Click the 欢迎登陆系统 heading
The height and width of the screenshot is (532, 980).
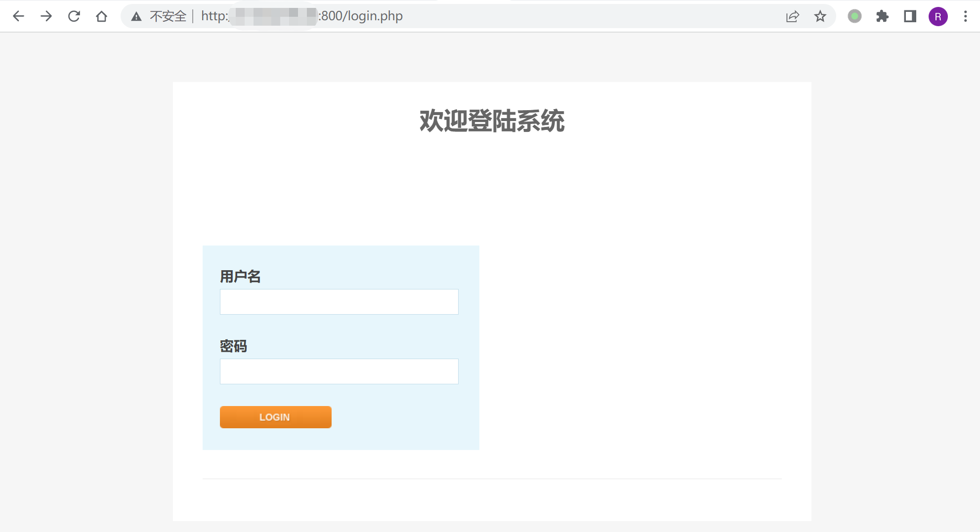(492, 121)
